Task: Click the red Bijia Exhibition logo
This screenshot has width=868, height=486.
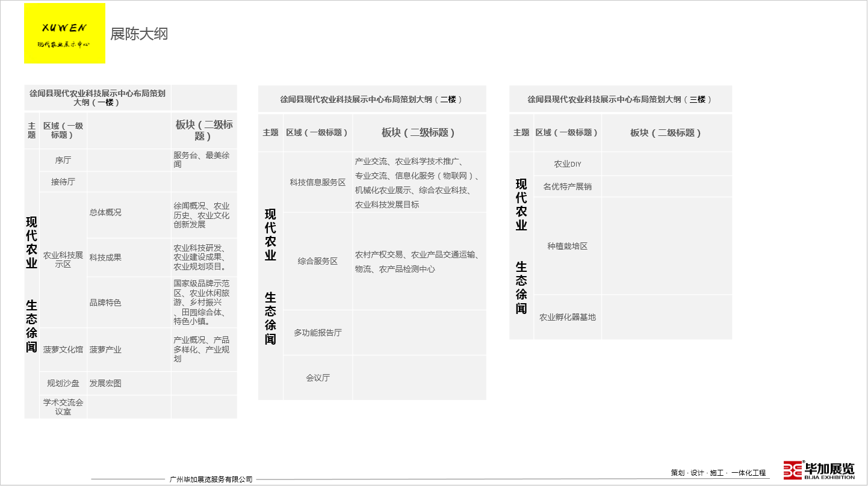Action: pos(819,470)
